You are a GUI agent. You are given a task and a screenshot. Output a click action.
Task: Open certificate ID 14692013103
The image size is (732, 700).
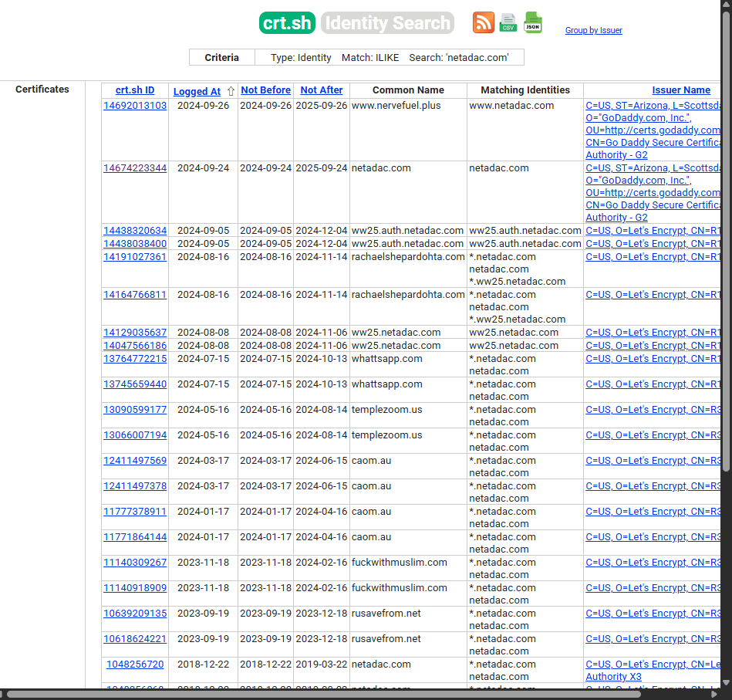tap(135, 106)
